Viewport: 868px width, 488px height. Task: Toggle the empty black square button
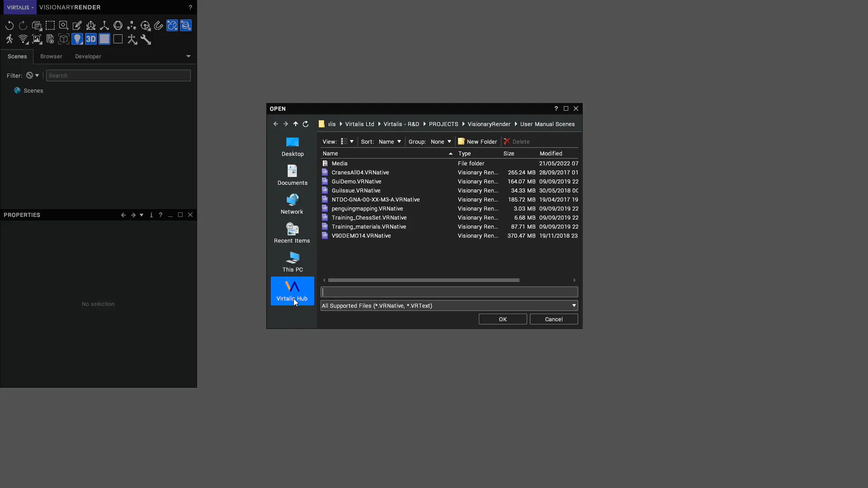pos(118,39)
